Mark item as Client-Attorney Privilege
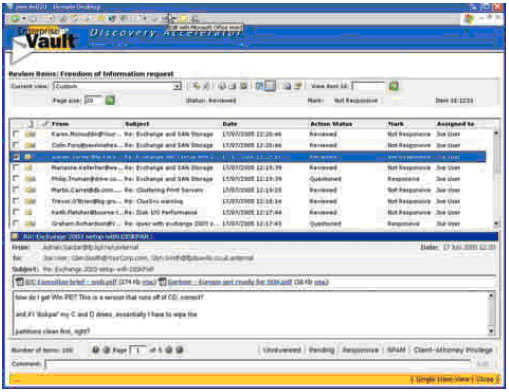Viewport: 509px width, 392px height. coord(453,350)
